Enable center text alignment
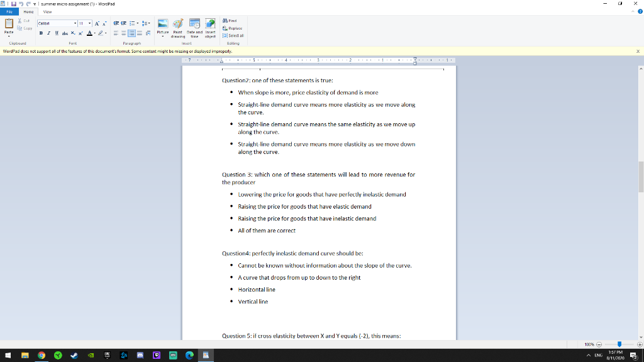The image size is (644, 362). [x=123, y=34]
